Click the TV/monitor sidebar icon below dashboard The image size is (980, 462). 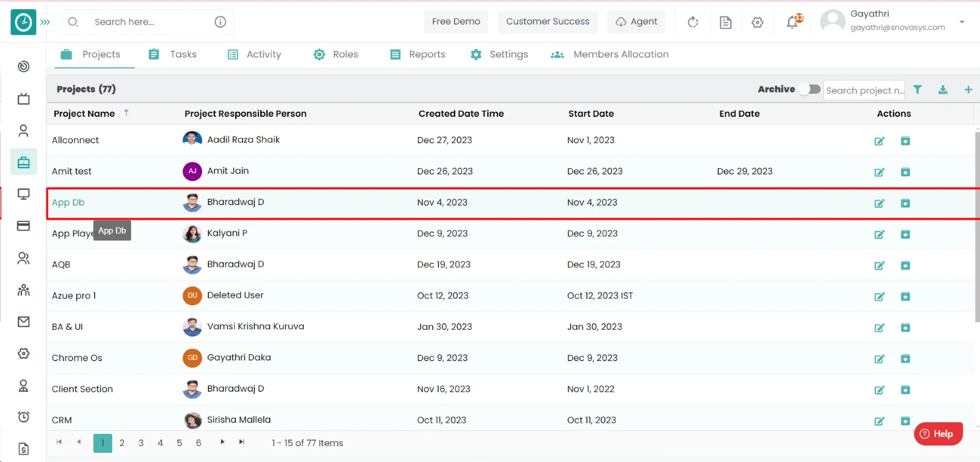pos(23,99)
